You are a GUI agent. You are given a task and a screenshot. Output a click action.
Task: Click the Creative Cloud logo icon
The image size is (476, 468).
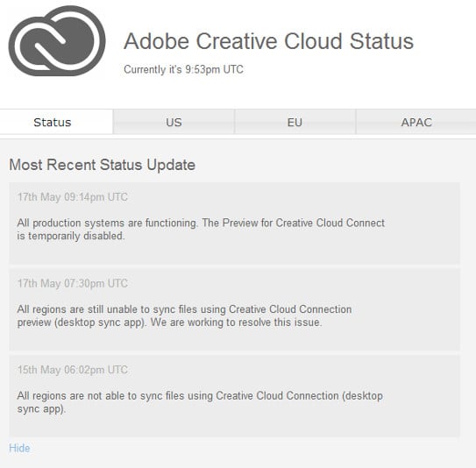click(57, 41)
